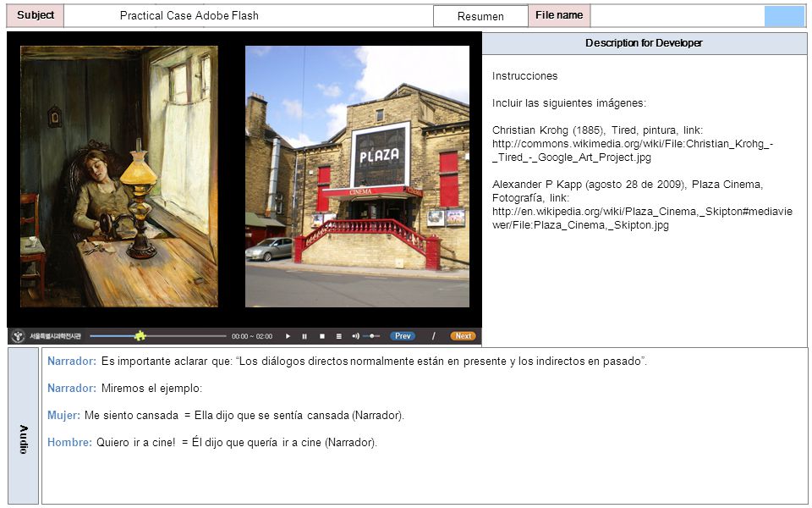Screen dimensions: 812x508
Task: Select the Plaza Cinema photo
Action: [357, 176]
